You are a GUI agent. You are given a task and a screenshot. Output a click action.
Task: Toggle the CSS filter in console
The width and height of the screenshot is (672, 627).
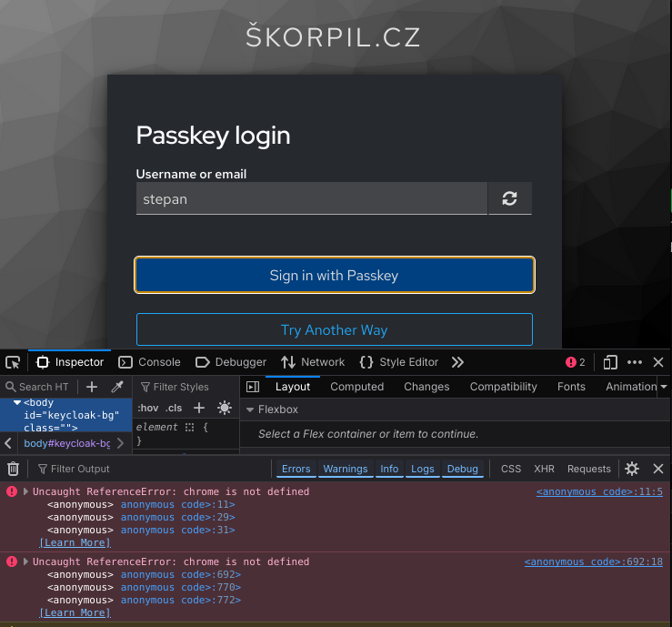511,469
